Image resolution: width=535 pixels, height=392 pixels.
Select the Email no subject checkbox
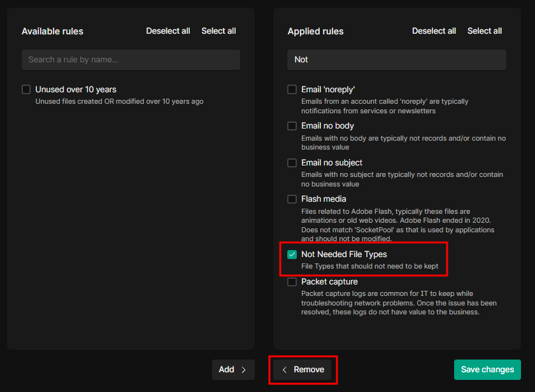292,163
